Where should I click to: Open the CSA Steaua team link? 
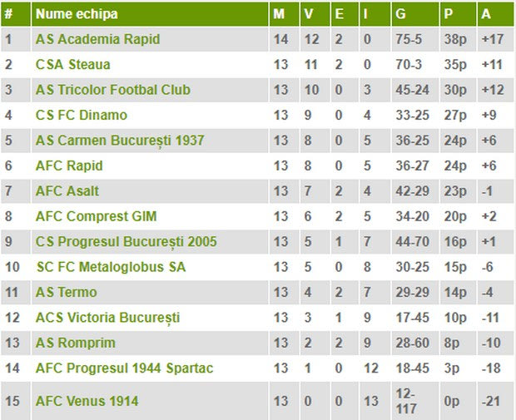[72, 65]
